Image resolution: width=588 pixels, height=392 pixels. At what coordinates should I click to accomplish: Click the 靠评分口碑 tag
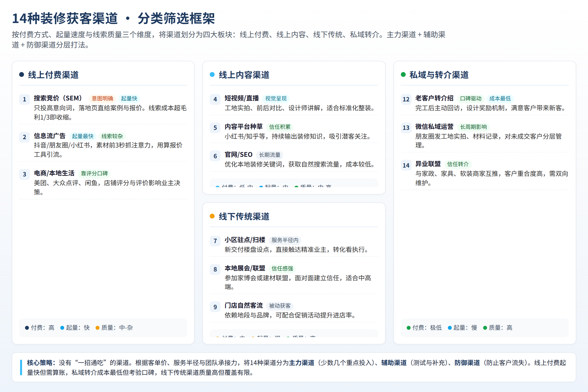94,173
